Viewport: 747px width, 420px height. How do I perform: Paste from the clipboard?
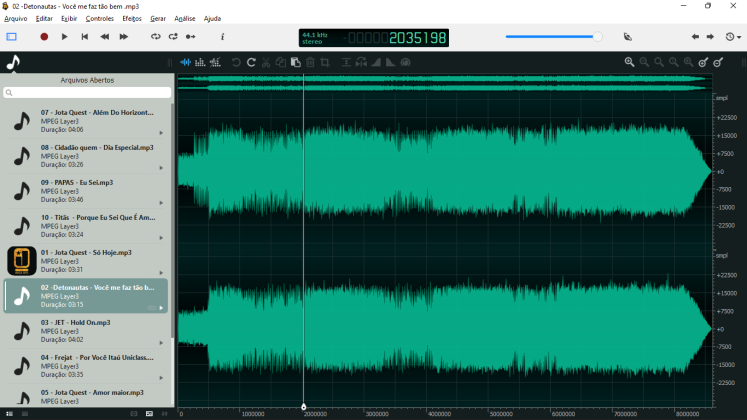[x=295, y=62]
